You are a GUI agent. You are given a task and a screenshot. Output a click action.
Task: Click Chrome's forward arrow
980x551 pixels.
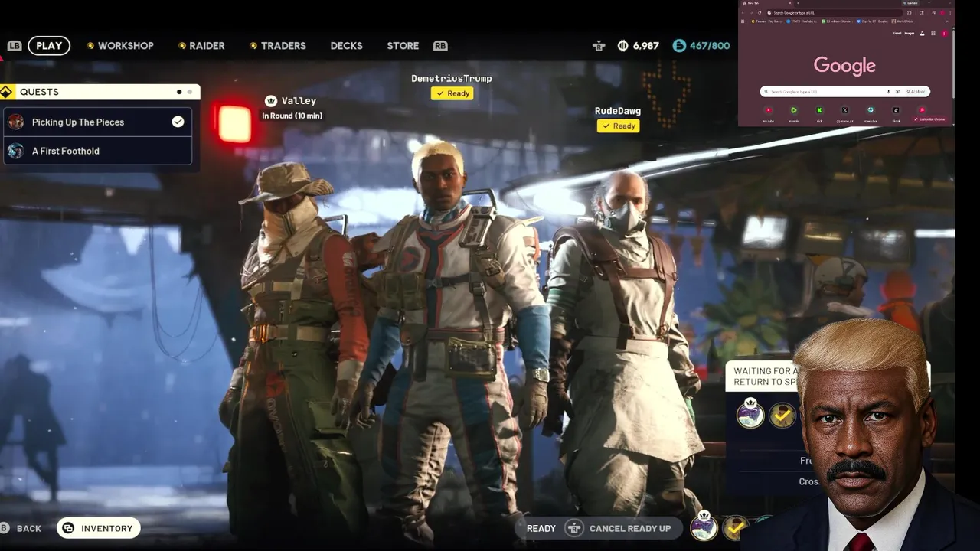(x=751, y=13)
